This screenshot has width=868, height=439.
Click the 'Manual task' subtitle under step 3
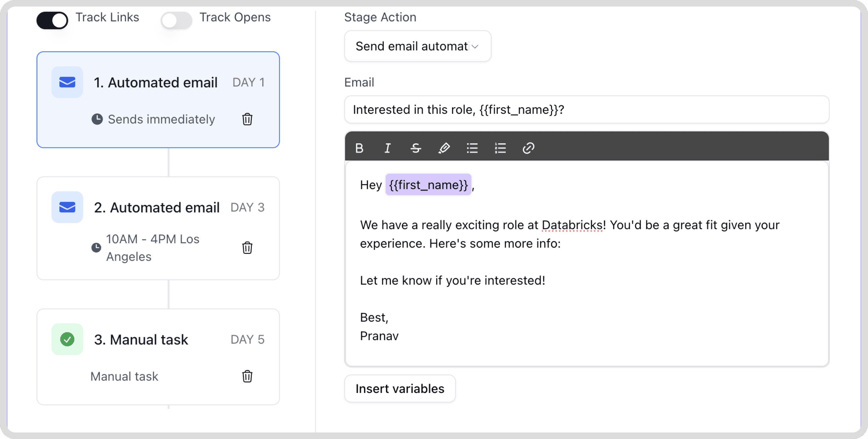pyautogui.click(x=124, y=376)
